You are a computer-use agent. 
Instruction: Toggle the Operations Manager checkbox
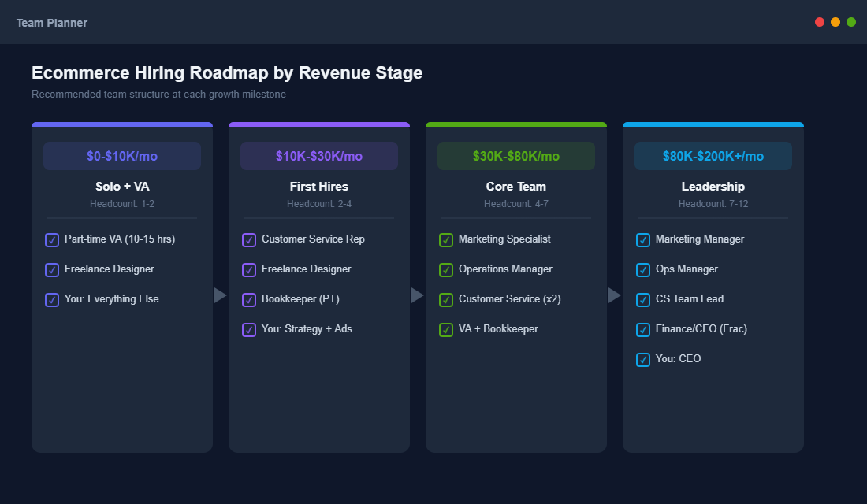pyautogui.click(x=446, y=270)
